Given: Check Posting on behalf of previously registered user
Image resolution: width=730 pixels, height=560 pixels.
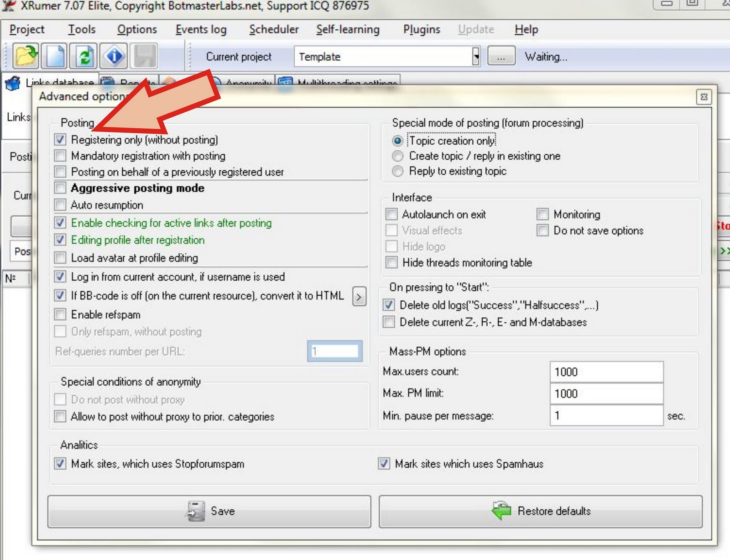Looking at the screenshot, I should [x=60, y=172].
